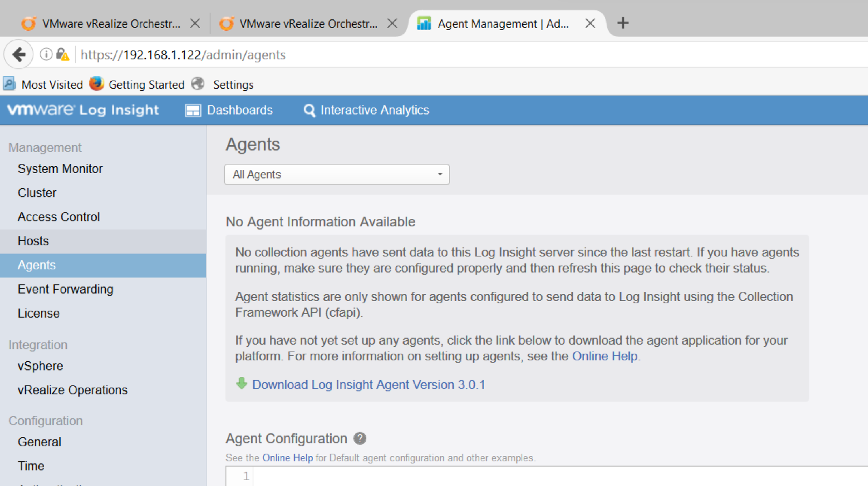Image resolution: width=868 pixels, height=486 pixels.
Task: Click the Settings bookmark globe icon
Action: pos(198,84)
